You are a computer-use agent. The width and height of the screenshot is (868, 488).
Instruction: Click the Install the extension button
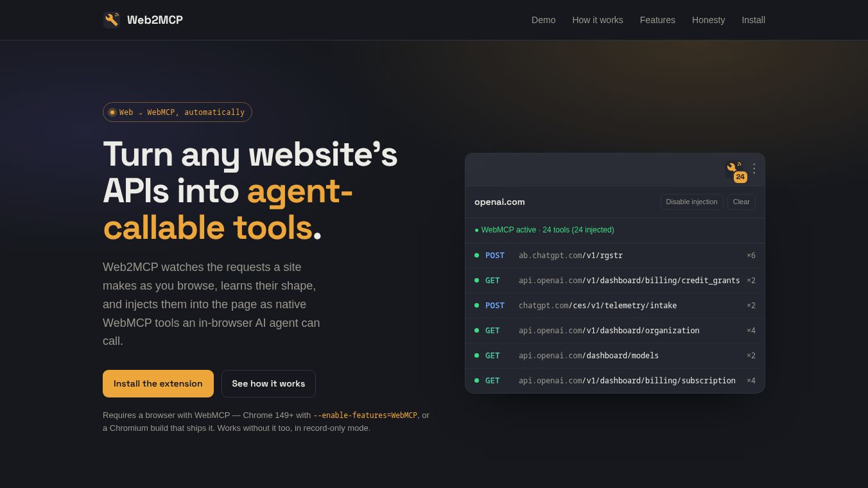pyautogui.click(x=158, y=383)
